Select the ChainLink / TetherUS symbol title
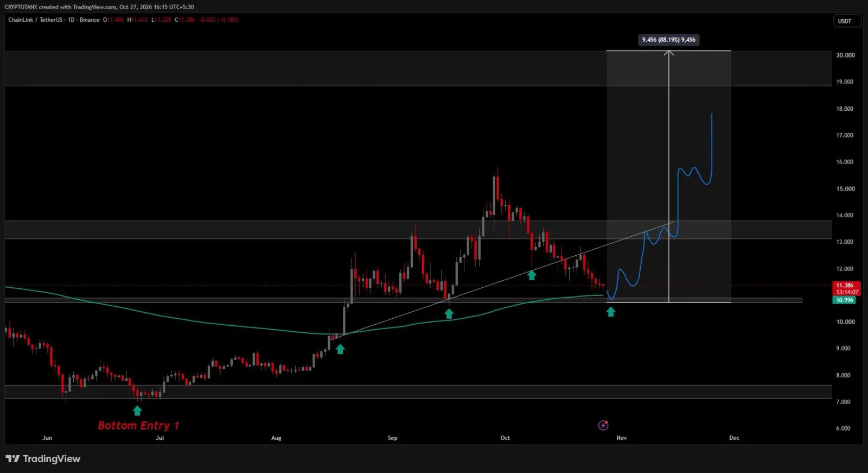 click(x=35, y=20)
